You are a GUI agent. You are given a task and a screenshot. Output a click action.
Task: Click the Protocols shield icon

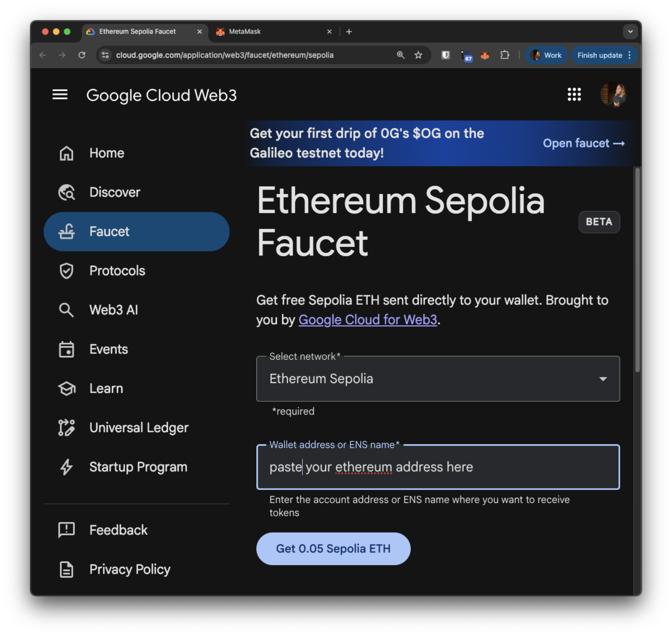click(x=67, y=271)
